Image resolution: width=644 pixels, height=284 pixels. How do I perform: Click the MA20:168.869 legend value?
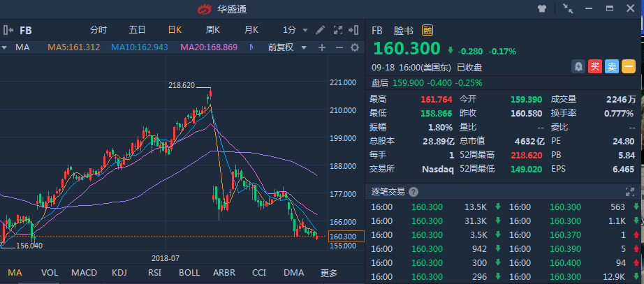(209, 47)
